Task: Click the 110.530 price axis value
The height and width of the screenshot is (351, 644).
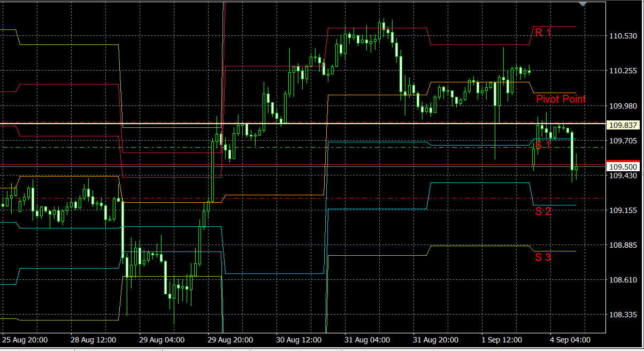Action: click(x=623, y=36)
